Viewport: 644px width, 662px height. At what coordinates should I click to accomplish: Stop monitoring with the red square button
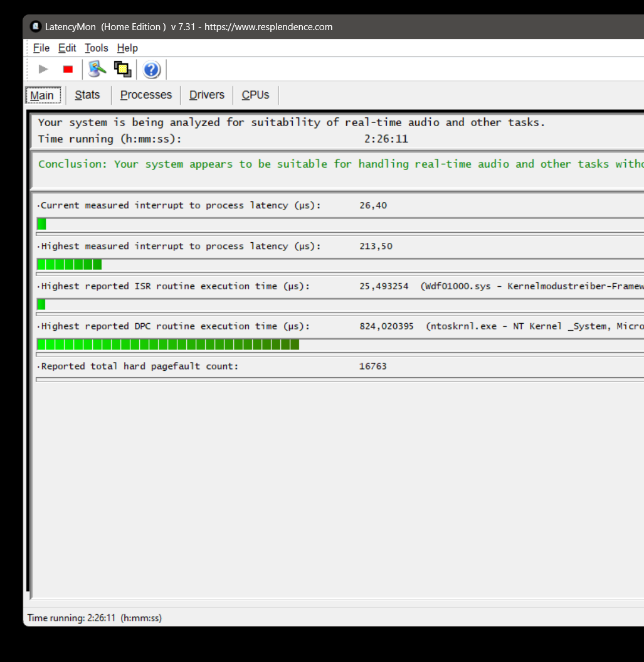point(68,69)
